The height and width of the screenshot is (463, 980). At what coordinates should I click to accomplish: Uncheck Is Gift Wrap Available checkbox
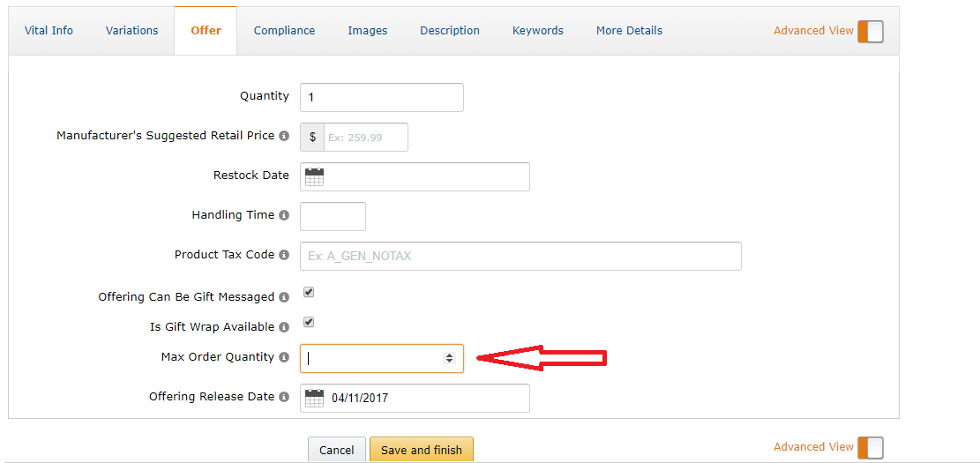309,323
